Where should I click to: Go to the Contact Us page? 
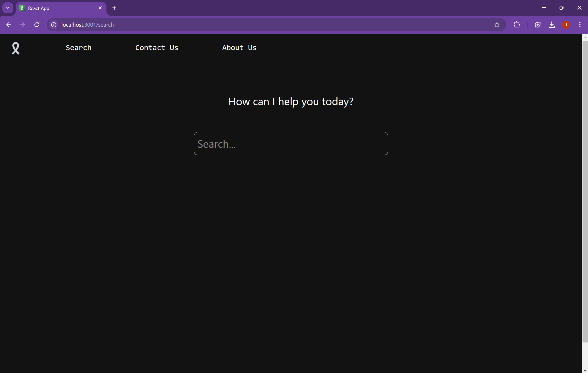click(x=157, y=48)
